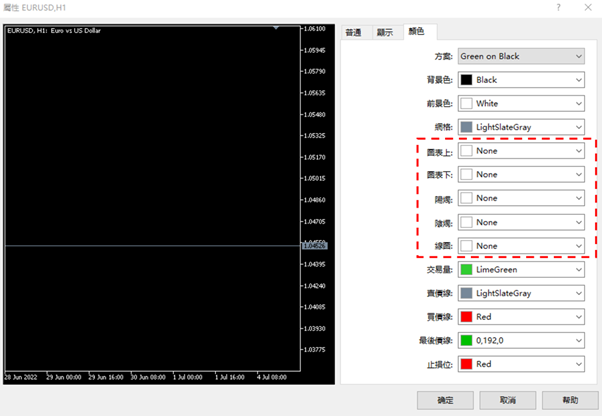Switch to the 普通 tab

pyautogui.click(x=354, y=32)
